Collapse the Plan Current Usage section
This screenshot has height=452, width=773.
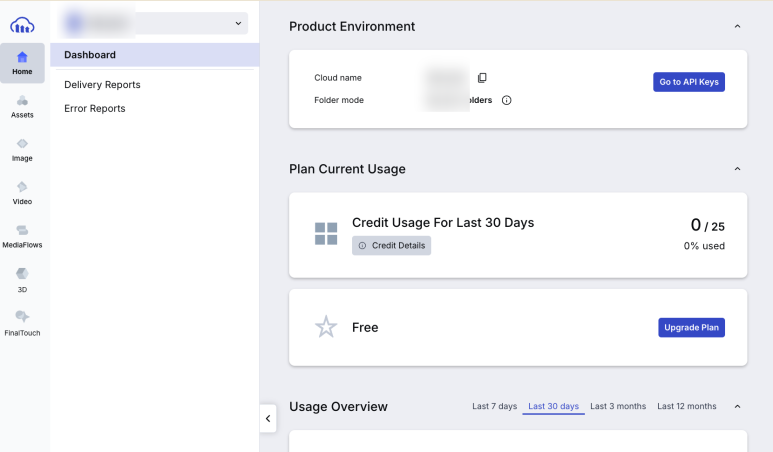pos(737,169)
